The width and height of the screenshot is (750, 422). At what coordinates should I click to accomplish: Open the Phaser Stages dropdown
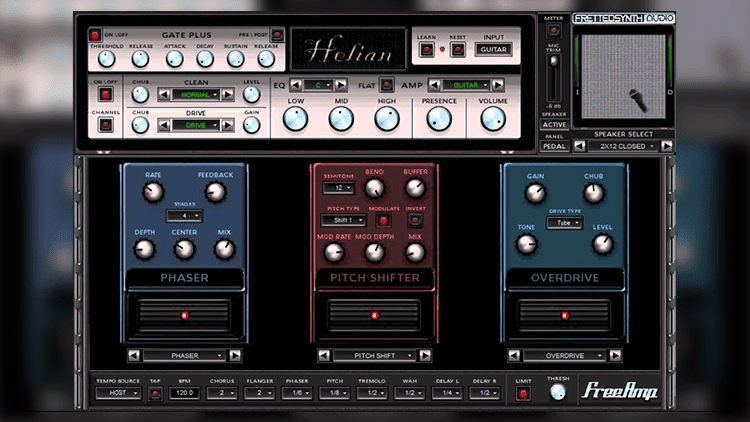tap(185, 216)
